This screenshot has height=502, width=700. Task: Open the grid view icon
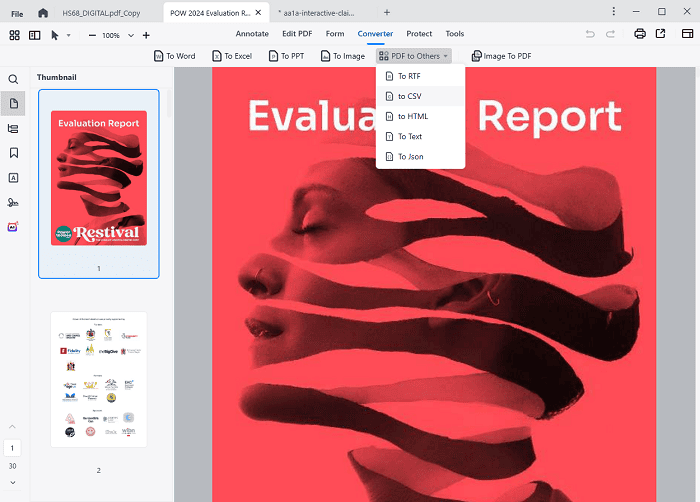15,35
